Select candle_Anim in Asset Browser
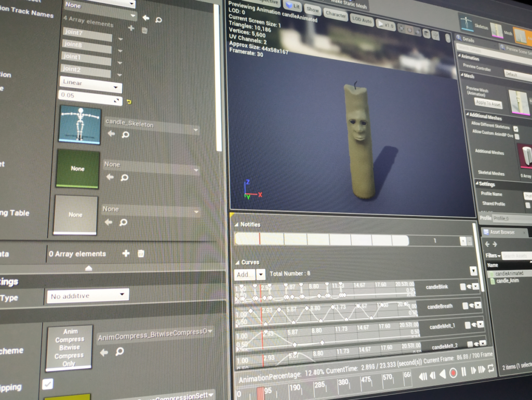 coord(507,281)
